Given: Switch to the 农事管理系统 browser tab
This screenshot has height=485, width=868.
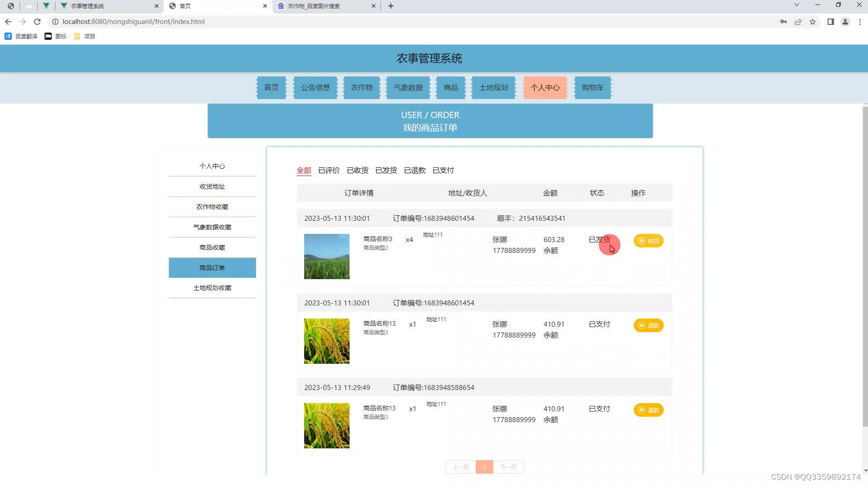Looking at the screenshot, I should pos(110,6).
